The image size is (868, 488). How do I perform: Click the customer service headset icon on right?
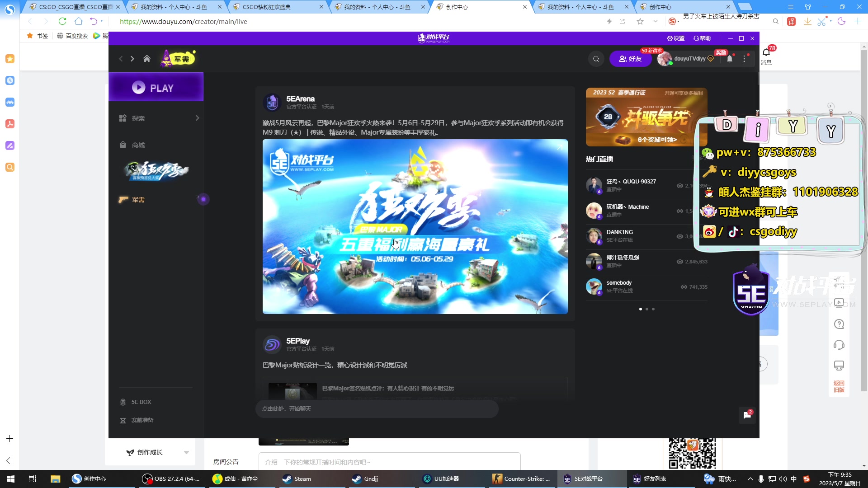click(839, 345)
